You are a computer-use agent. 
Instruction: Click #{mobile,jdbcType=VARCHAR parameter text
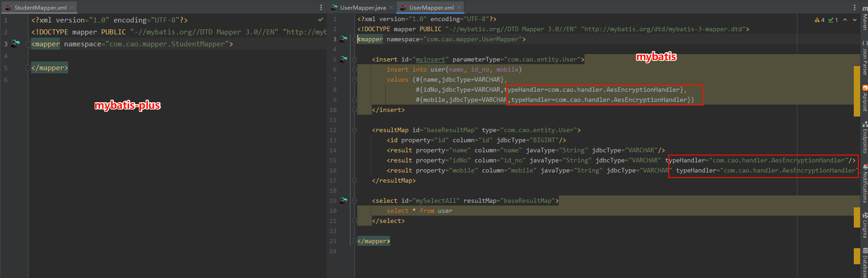[462, 100]
